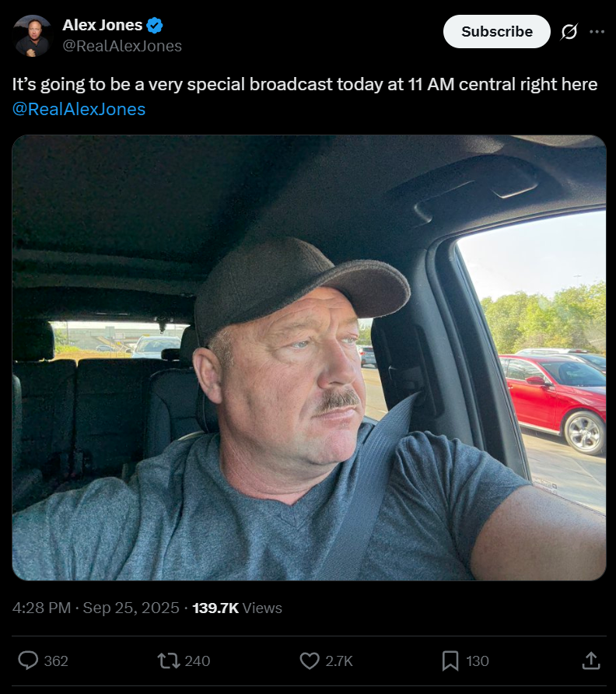This screenshot has height=694, width=616.
Task: Click the repost arrows icon
Action: [x=168, y=661]
